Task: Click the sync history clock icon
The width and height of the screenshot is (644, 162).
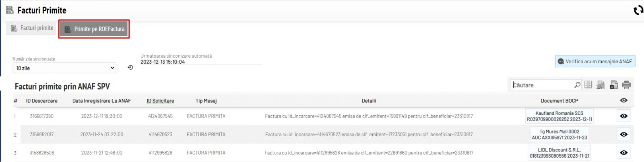Action: coord(130,68)
